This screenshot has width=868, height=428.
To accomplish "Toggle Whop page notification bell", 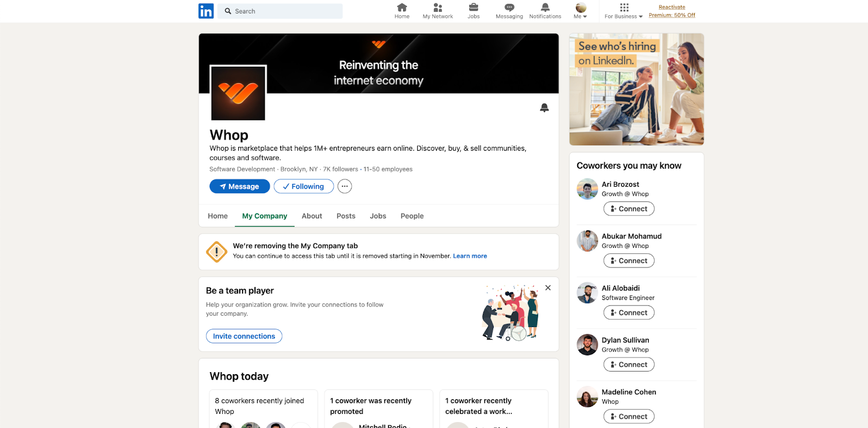I will (x=545, y=108).
